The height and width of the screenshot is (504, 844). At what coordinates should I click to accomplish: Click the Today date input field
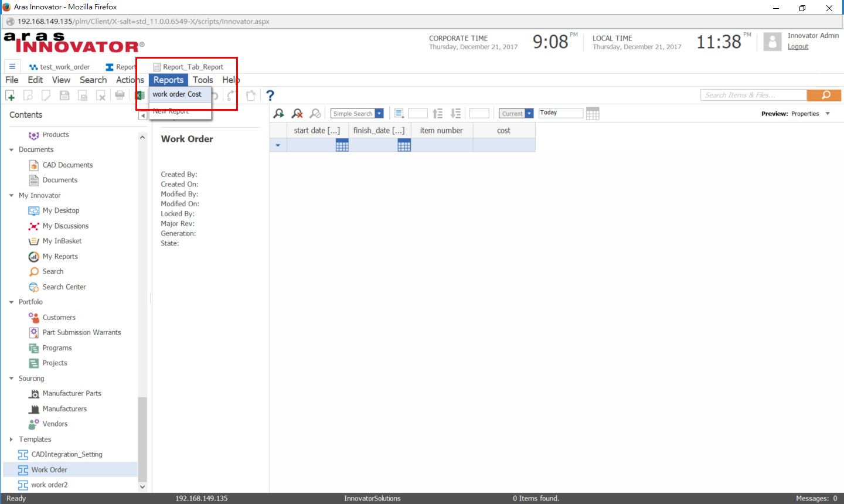click(x=561, y=113)
